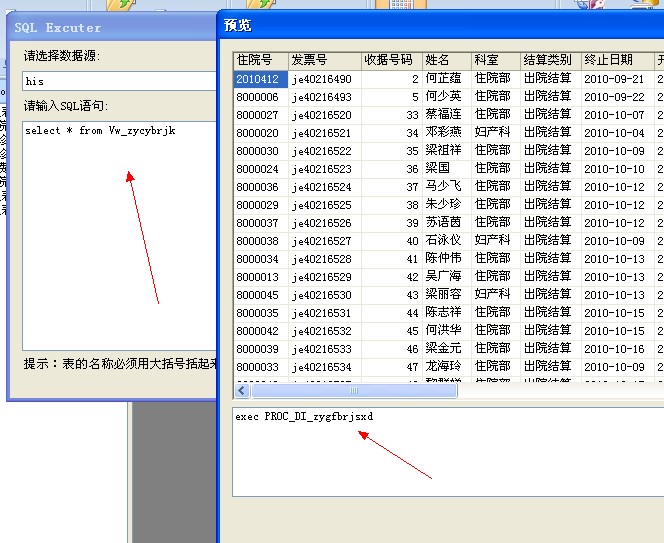
Task: Click the 妇产科 cell in 石泳仪's row
Action: coord(492,241)
